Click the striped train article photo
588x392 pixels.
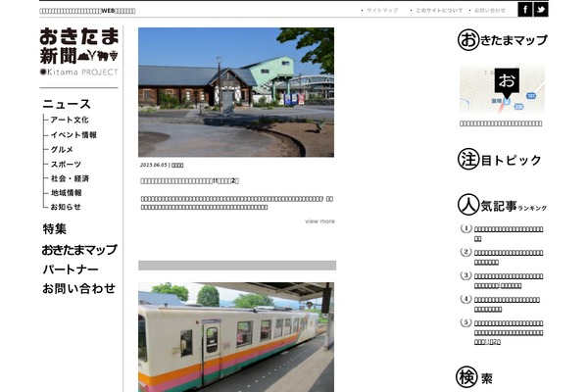coord(236,337)
